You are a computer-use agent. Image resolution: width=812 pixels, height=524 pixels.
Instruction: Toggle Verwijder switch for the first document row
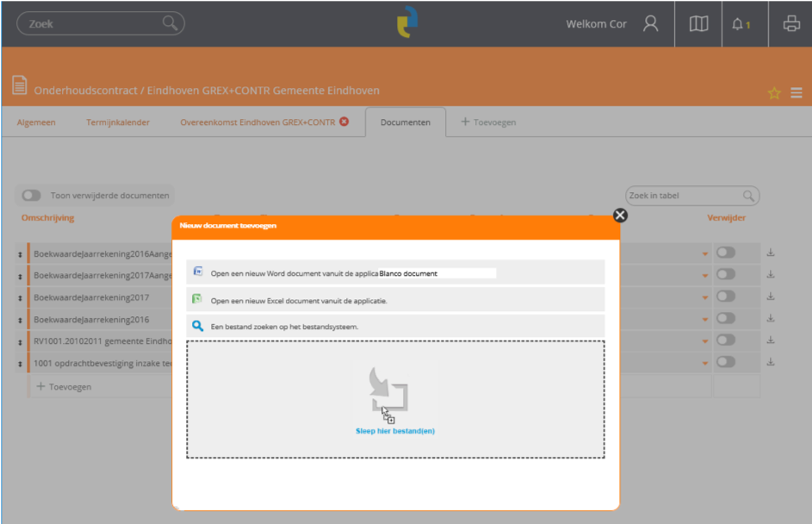point(726,253)
